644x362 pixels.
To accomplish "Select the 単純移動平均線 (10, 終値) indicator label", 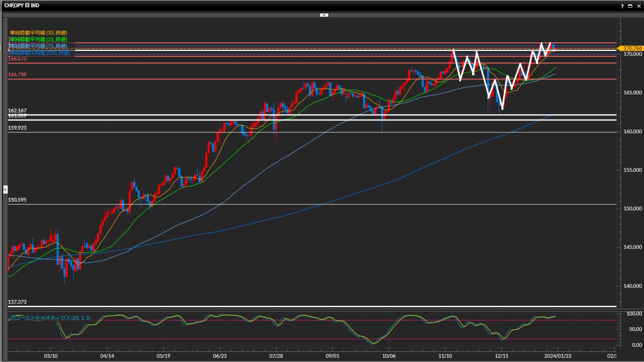I will pos(39,33).
